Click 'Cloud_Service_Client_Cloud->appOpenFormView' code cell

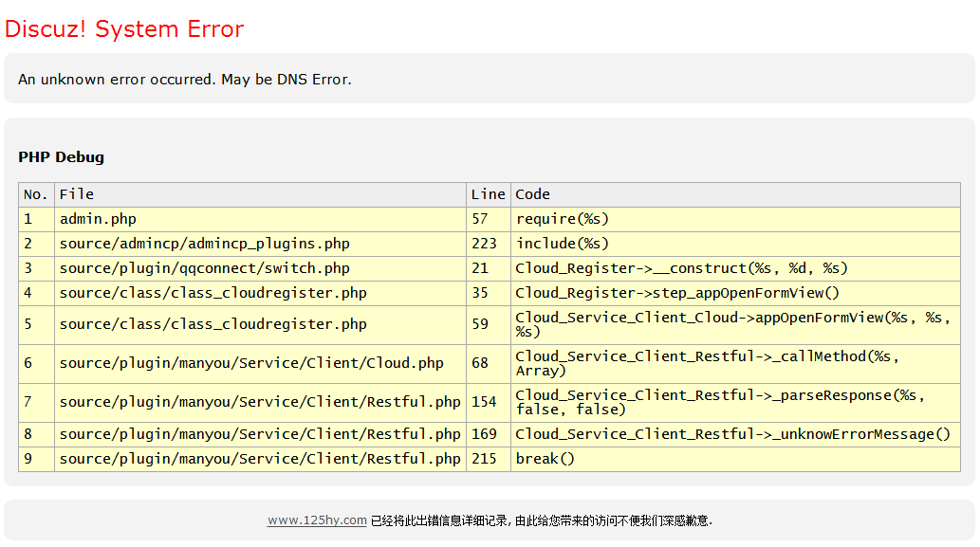pos(735,325)
